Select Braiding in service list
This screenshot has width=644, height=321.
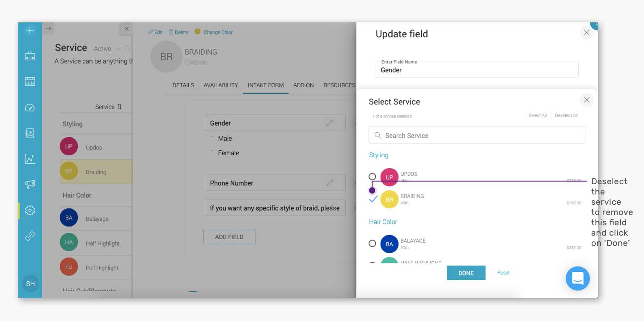[96, 172]
